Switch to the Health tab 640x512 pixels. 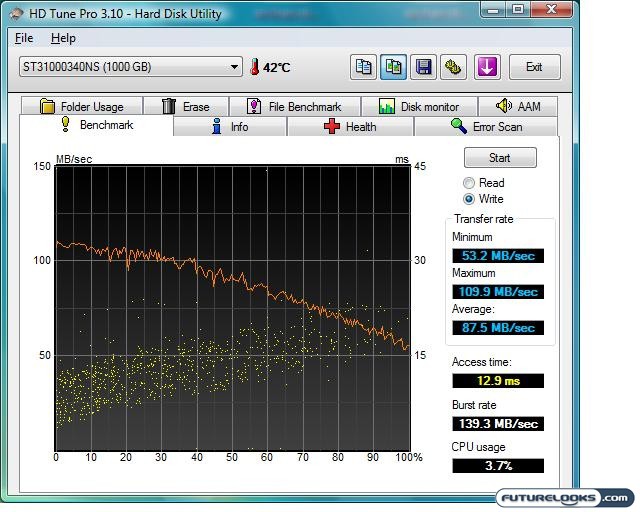click(x=350, y=127)
